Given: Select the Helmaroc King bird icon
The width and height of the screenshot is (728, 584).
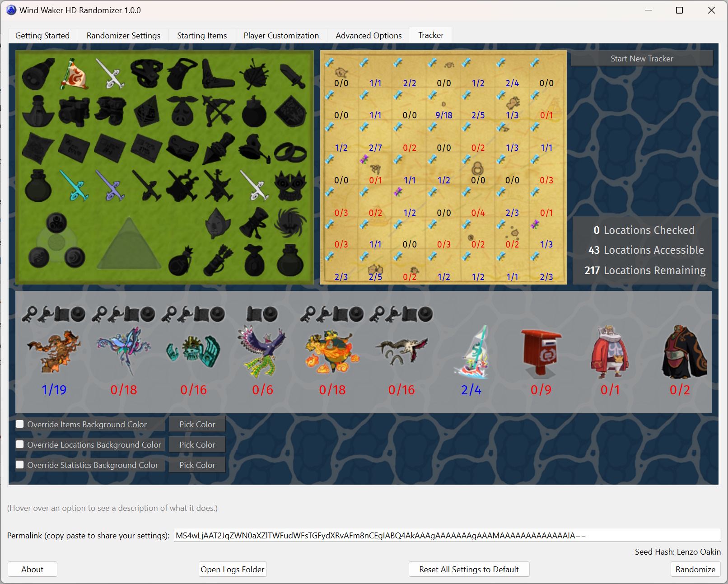Looking at the screenshot, I should click(263, 351).
